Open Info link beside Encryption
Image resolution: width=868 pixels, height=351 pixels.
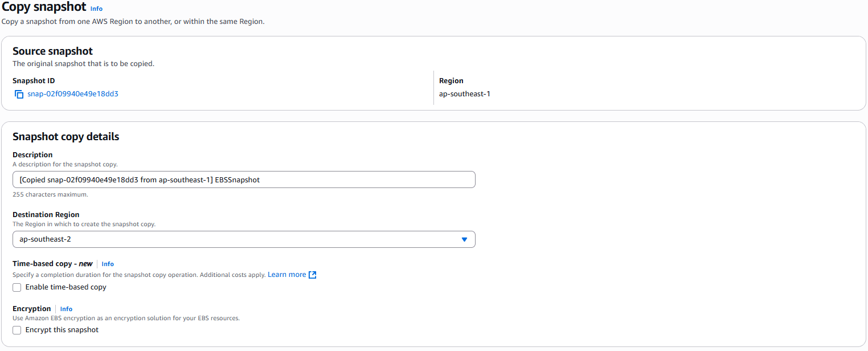pyautogui.click(x=66, y=309)
